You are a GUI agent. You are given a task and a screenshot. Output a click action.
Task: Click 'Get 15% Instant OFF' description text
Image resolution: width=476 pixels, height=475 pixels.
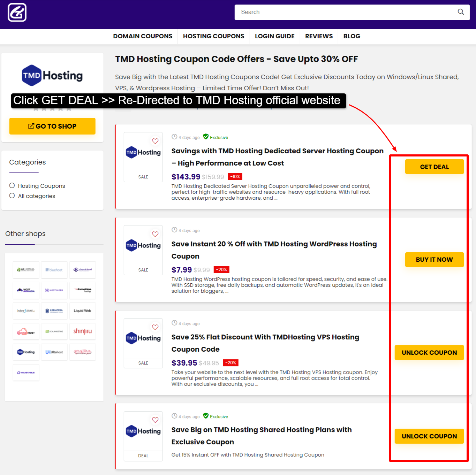(x=248, y=455)
